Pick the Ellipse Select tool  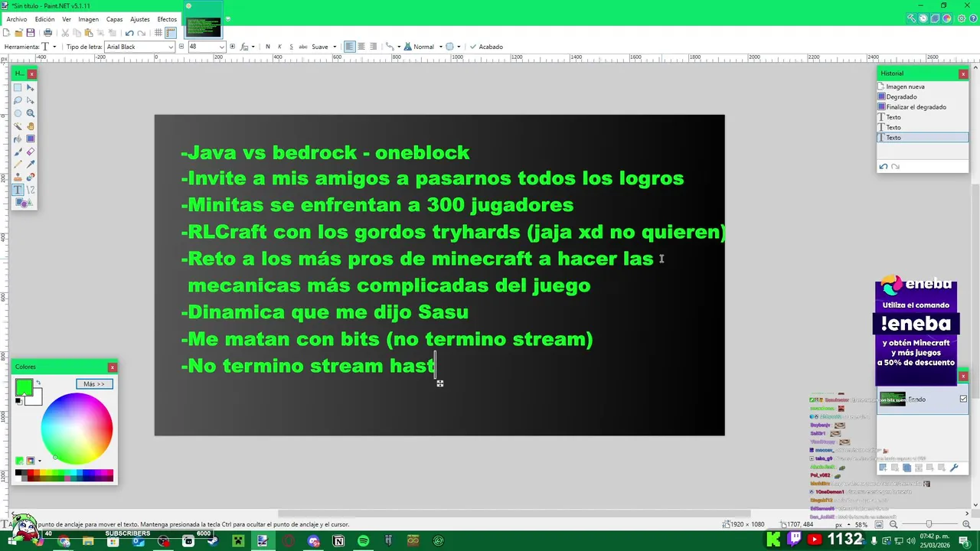point(18,113)
